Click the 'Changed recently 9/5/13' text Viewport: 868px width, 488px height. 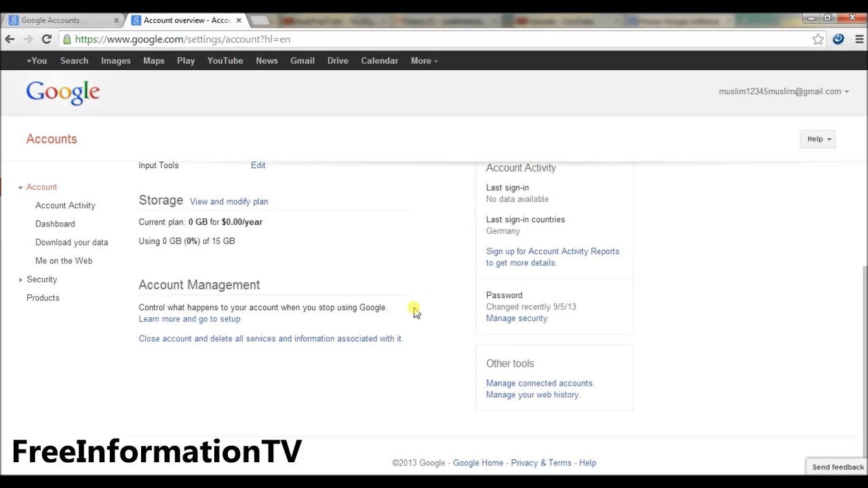pos(531,307)
